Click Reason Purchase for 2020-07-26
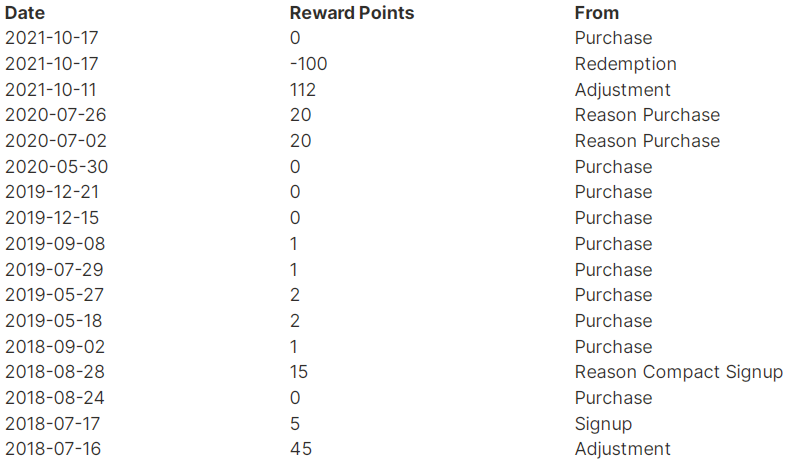The width and height of the screenshot is (796, 472). [x=647, y=115]
